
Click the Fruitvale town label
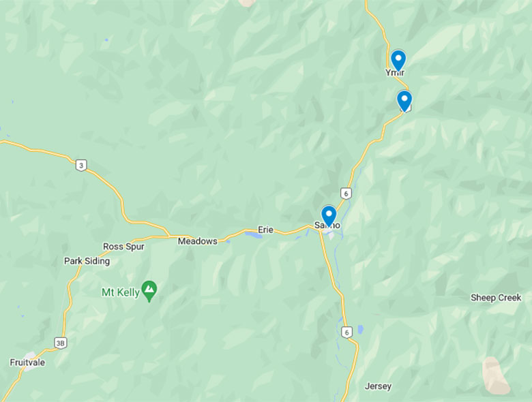pyautogui.click(x=27, y=362)
